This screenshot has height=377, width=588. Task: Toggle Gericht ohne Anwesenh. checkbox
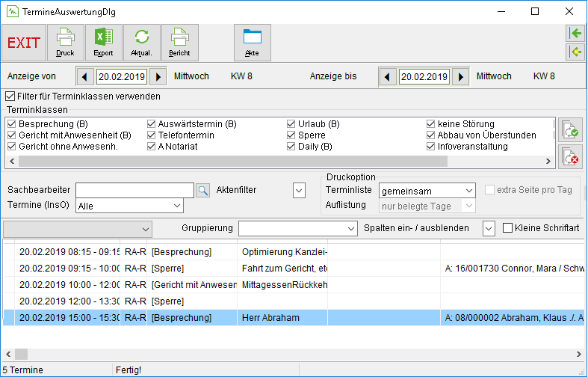12,147
